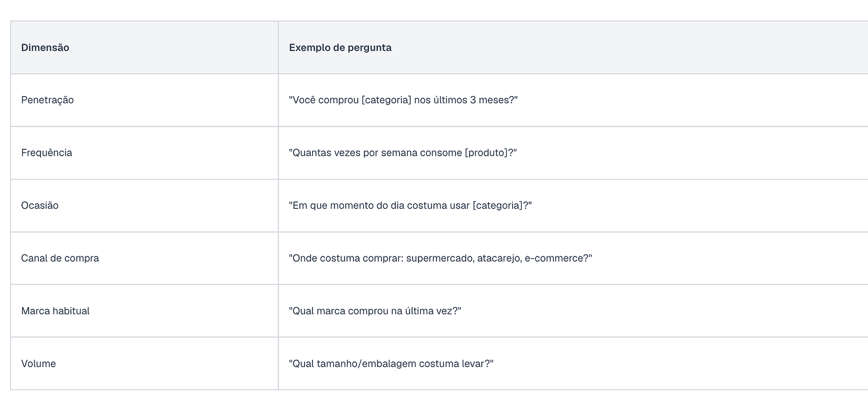Click the tamanho/embalagem question text
This screenshot has height=399, width=868.
pyautogui.click(x=392, y=364)
